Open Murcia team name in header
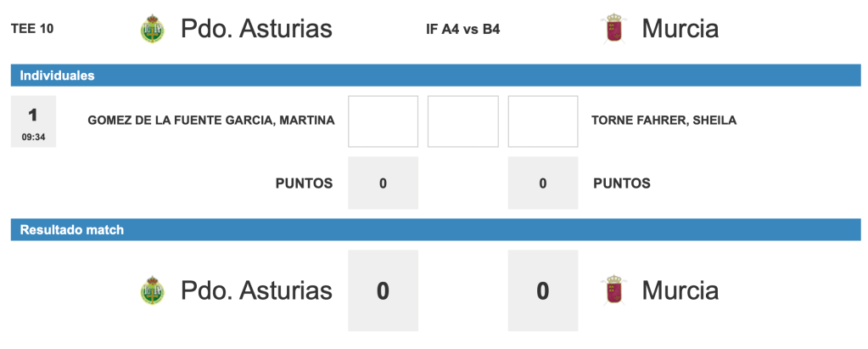 [680, 29]
